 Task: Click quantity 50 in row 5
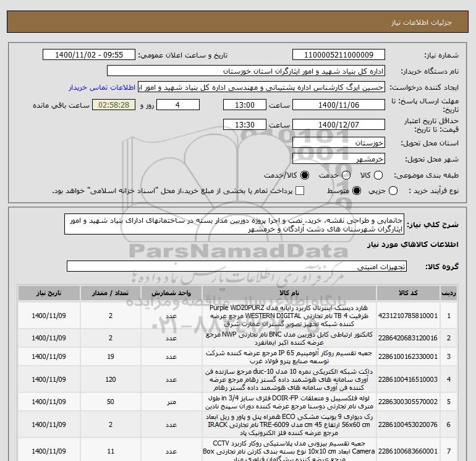coord(111,402)
